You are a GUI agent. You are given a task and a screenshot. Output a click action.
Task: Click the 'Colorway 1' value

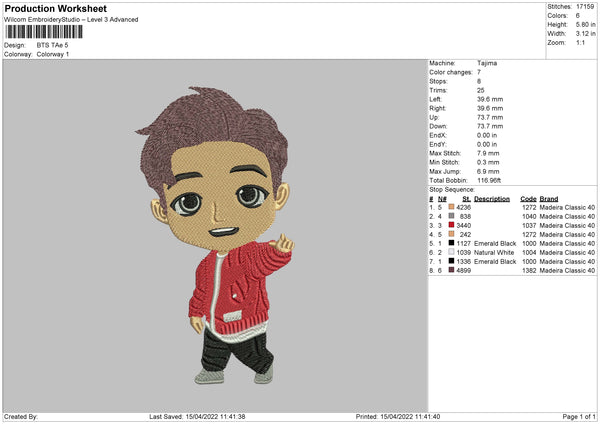click(x=53, y=54)
